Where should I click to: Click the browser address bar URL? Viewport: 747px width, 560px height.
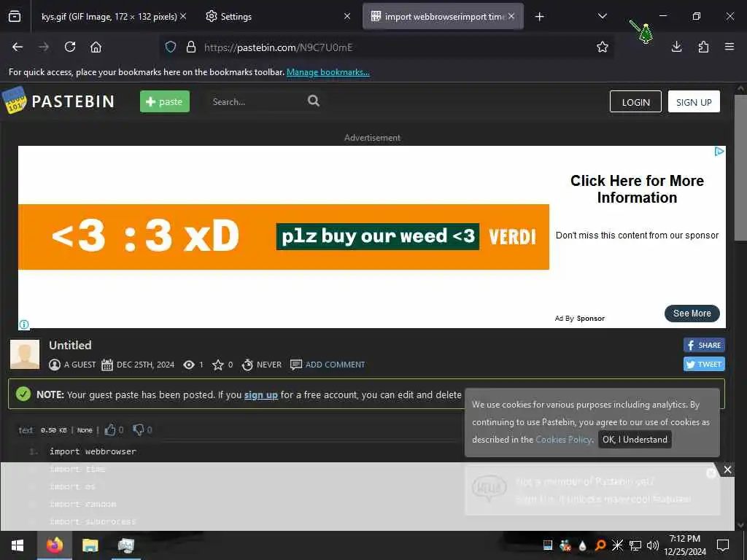(x=278, y=47)
